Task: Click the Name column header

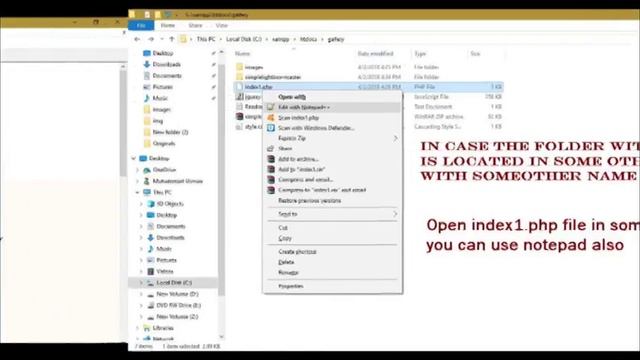Action: point(242,53)
